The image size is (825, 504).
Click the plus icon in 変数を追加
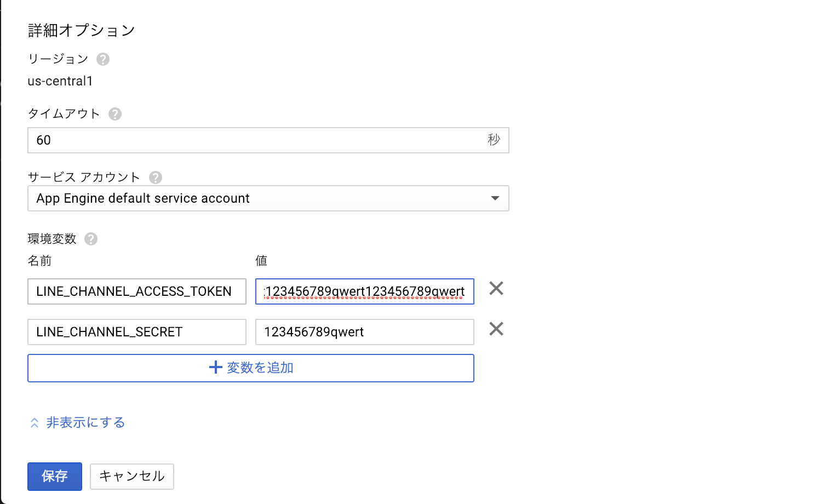click(x=216, y=368)
